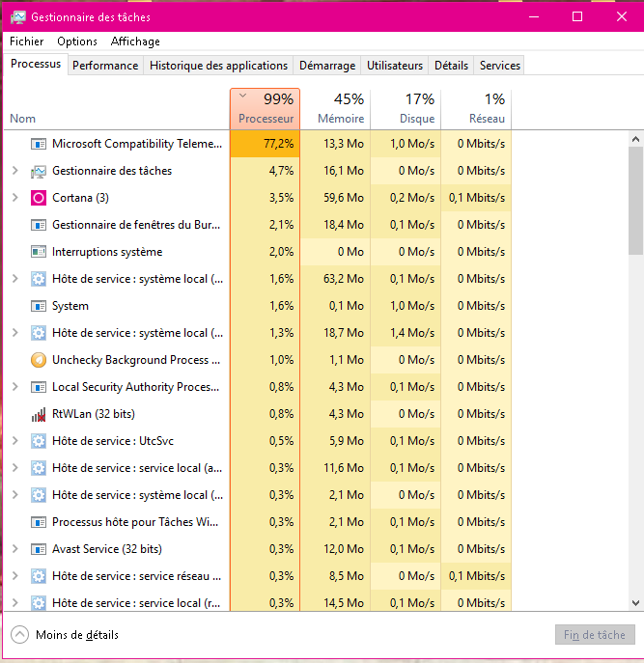
Task: Click the Gestionnaire de fenêtres du Bureau icon
Action: (39, 225)
